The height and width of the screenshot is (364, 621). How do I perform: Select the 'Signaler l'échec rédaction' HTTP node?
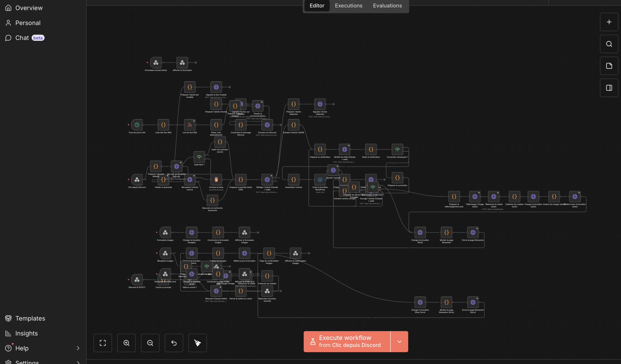[x=320, y=104]
